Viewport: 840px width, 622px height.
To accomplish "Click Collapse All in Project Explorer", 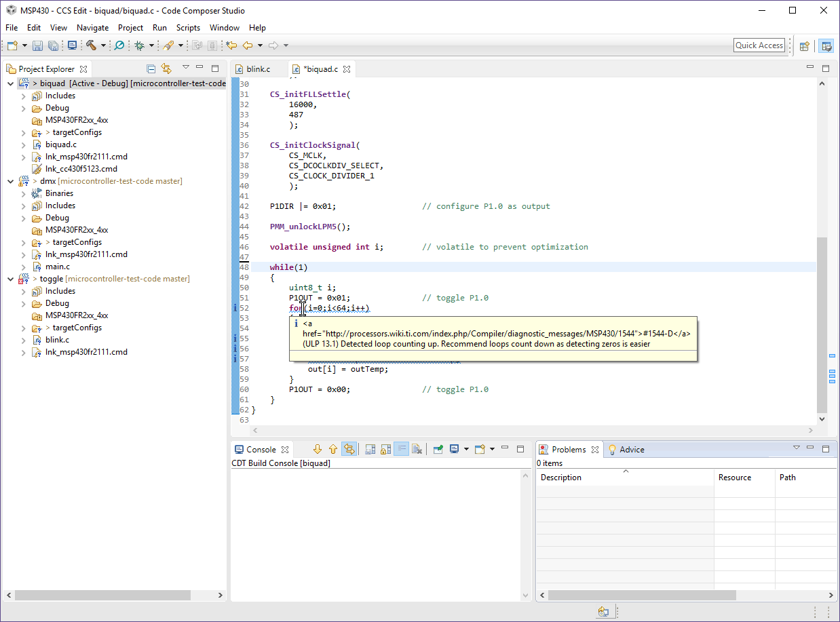I will (151, 69).
